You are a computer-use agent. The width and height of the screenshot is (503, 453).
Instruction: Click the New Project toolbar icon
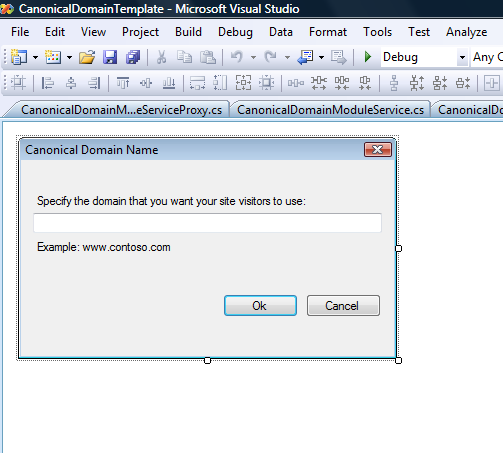[19, 57]
